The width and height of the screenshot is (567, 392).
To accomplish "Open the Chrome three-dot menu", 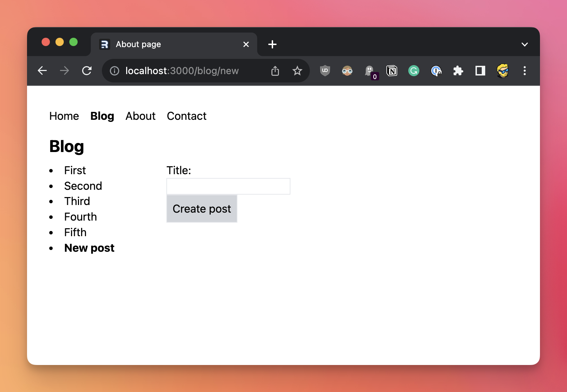I will coord(524,71).
